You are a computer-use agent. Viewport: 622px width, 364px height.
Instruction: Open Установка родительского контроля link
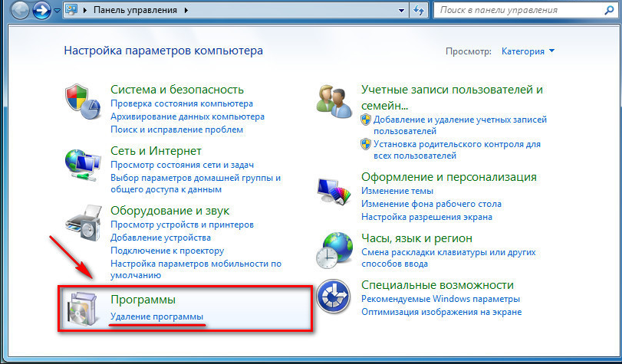pyautogui.click(x=457, y=150)
